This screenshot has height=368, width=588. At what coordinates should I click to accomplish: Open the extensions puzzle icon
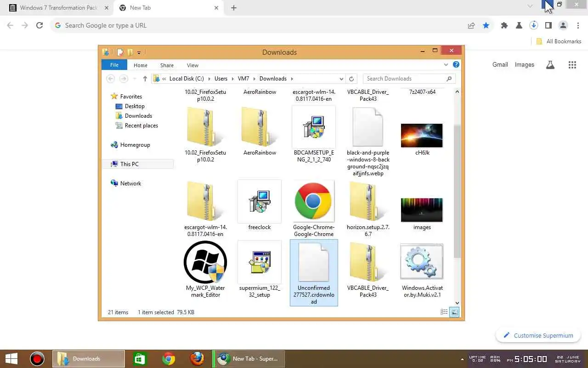pos(504,26)
